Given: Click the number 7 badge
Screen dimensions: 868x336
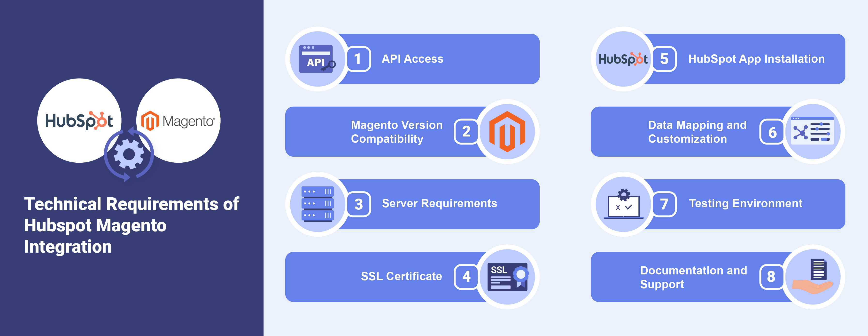Looking at the screenshot, I should click(x=664, y=204).
